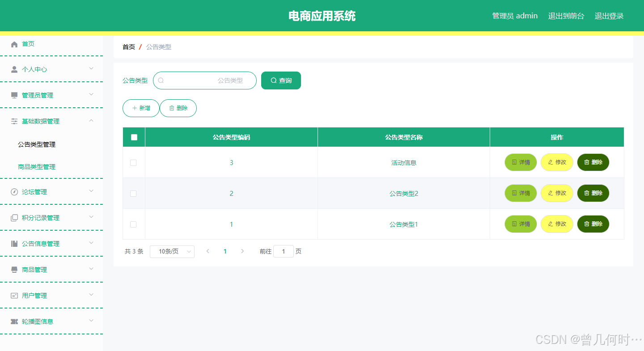The width and height of the screenshot is (644, 351).
Task: Open the 10条/页 page size dropdown
Action: coord(172,251)
